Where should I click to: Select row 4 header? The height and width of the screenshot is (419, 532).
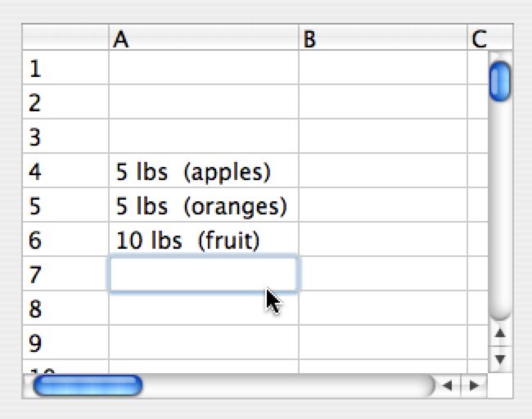click(x=65, y=172)
